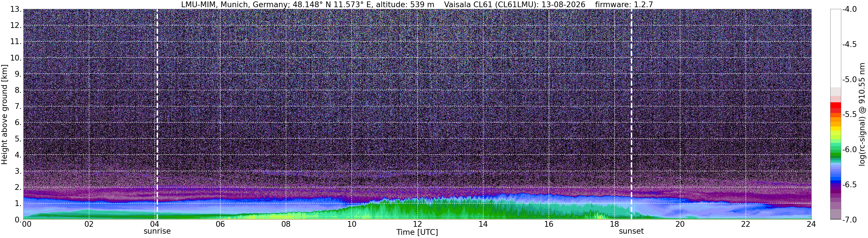Click the y-axis tick label '10.'
The height and width of the screenshot is (238, 868).
pyautogui.click(x=16, y=58)
